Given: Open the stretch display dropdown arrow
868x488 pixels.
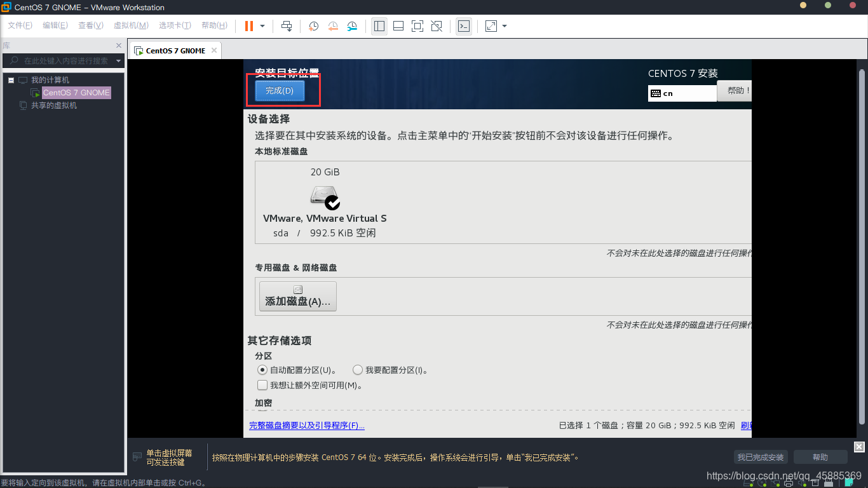Looking at the screenshot, I should (505, 26).
